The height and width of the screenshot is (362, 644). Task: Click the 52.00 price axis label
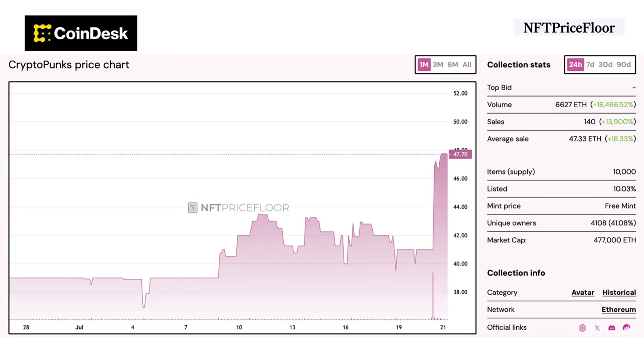coord(460,94)
